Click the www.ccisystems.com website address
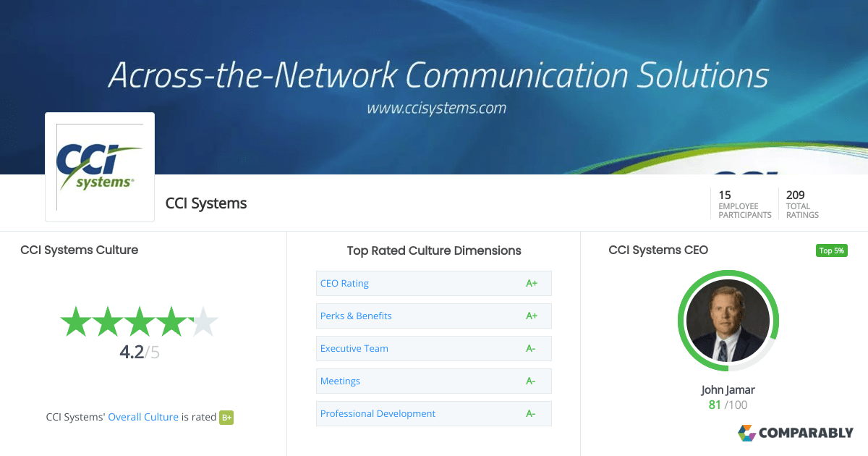Viewport: 868px width, 456px height. click(435, 108)
